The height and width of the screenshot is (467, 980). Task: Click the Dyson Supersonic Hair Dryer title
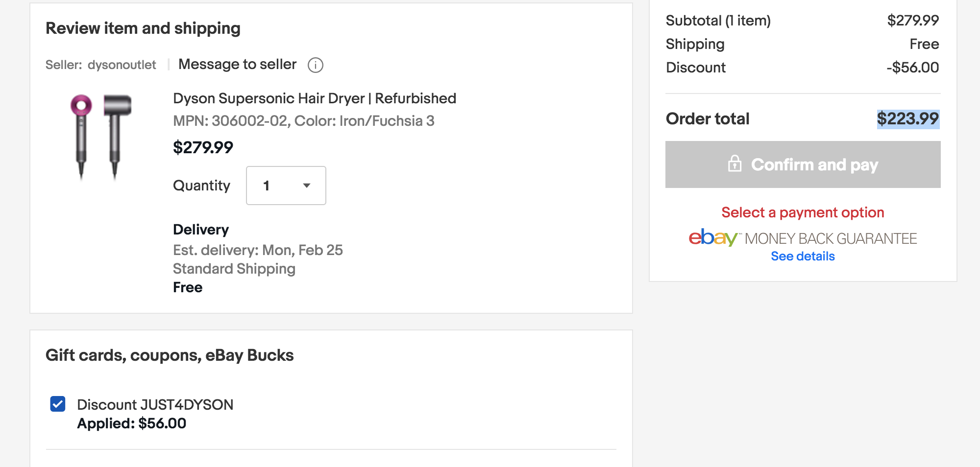(314, 98)
